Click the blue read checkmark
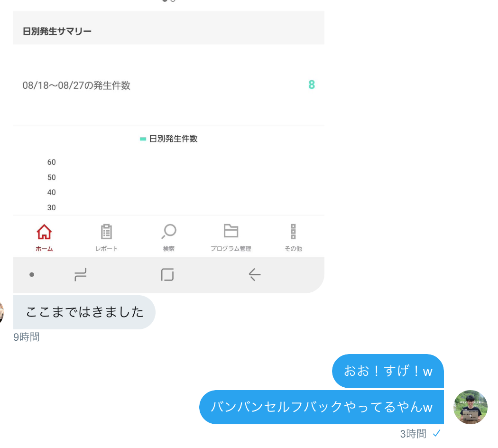Image resolution: width=498 pixels, height=448 pixels. (x=437, y=433)
